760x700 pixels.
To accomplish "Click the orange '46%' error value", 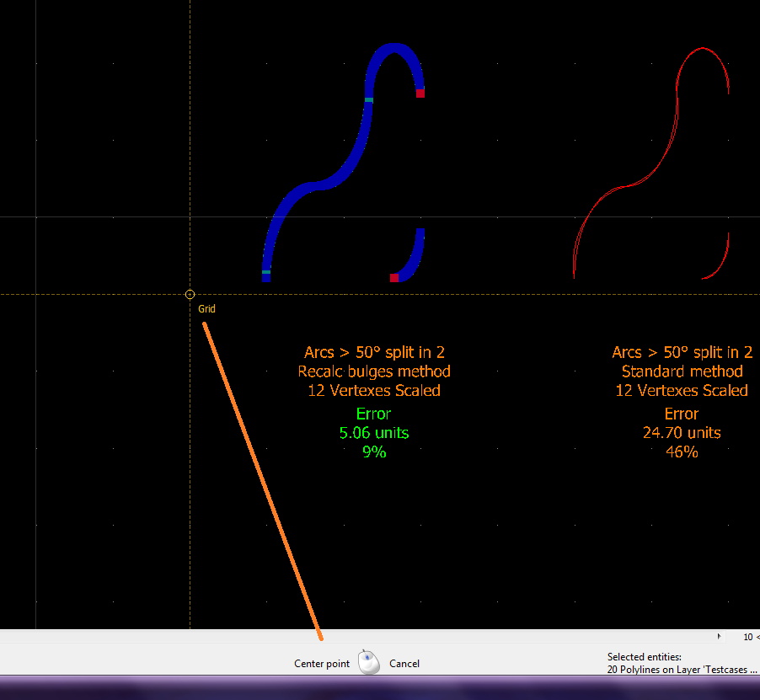I will [x=682, y=452].
